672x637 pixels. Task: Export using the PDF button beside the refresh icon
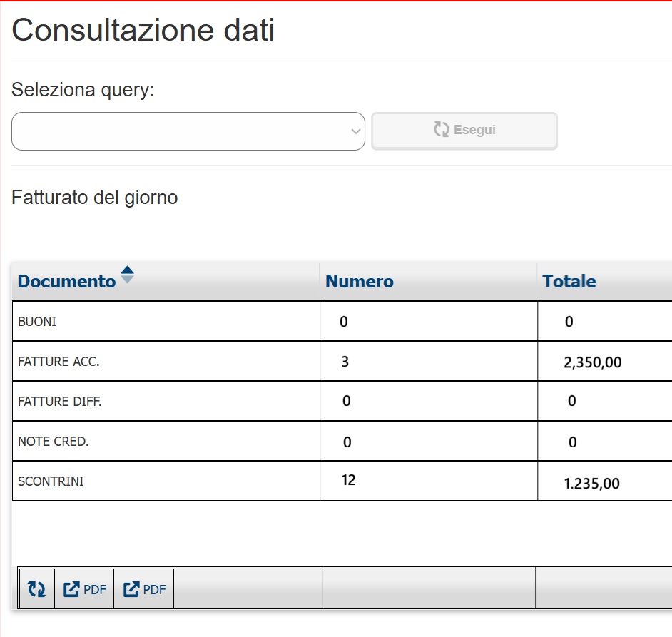84,588
